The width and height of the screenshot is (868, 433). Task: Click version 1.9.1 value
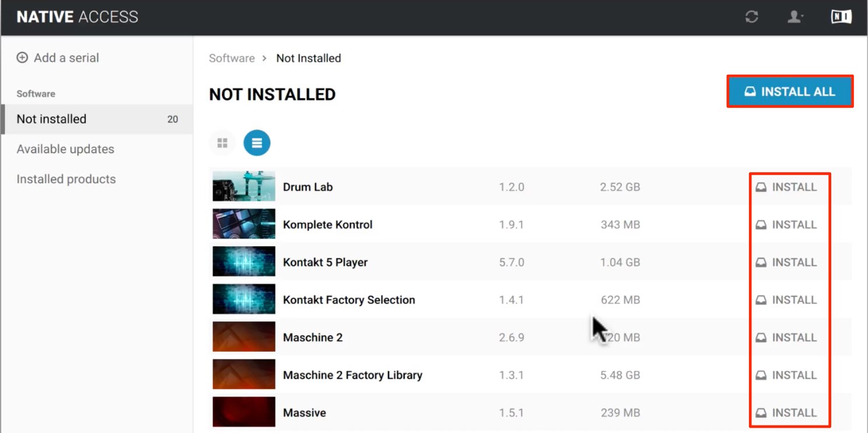[x=512, y=225]
